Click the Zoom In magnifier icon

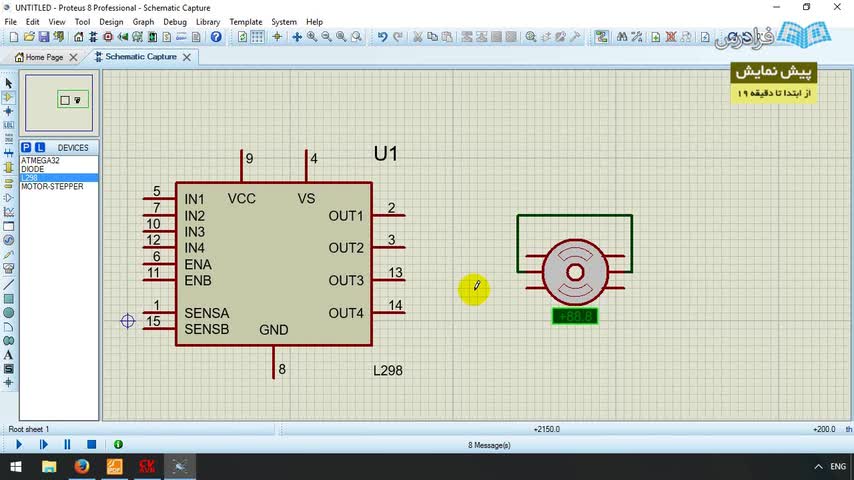[x=312, y=37]
